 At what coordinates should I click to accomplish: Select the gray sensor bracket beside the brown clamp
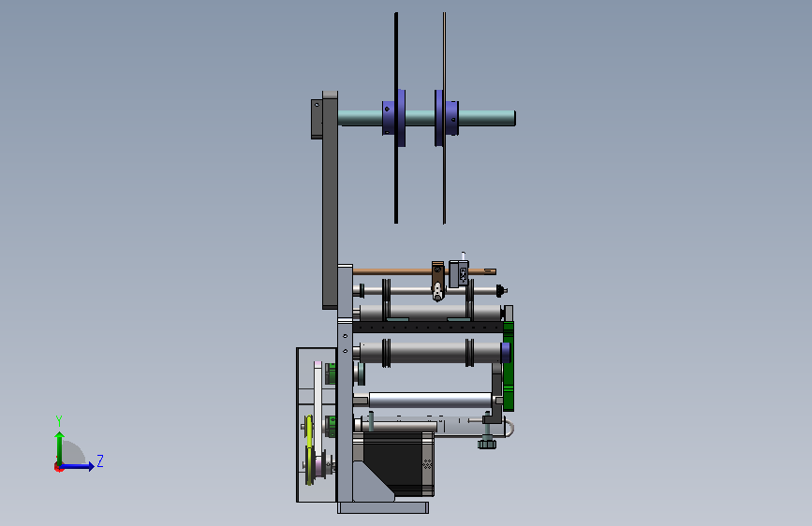pos(458,274)
